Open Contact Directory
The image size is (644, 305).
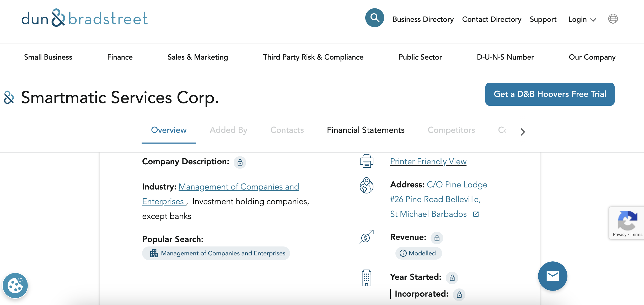[492, 19]
